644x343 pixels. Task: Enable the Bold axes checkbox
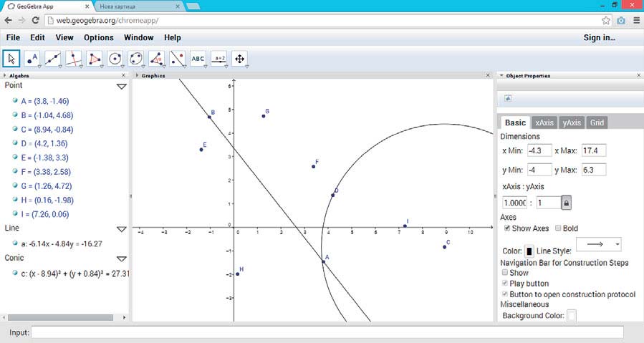click(x=558, y=228)
